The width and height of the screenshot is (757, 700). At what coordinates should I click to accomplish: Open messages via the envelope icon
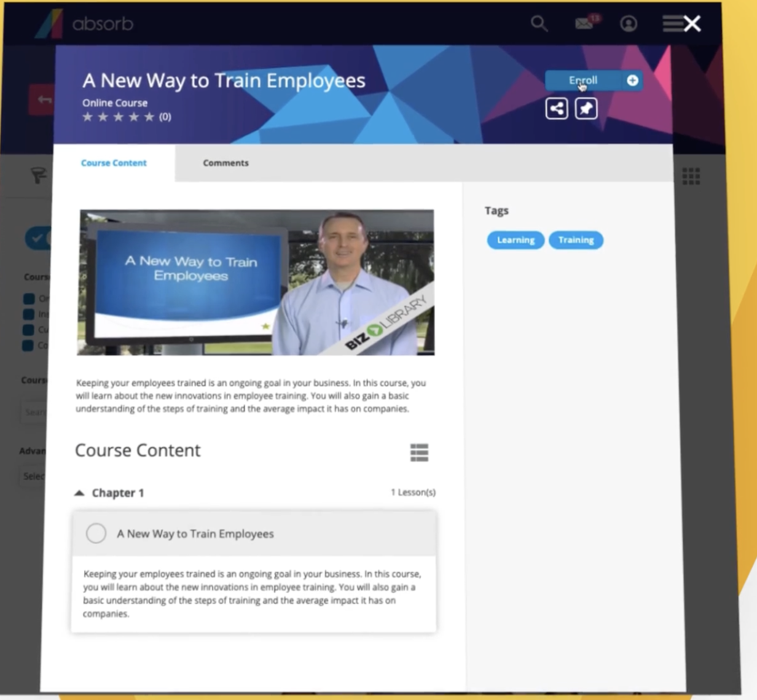point(584,24)
